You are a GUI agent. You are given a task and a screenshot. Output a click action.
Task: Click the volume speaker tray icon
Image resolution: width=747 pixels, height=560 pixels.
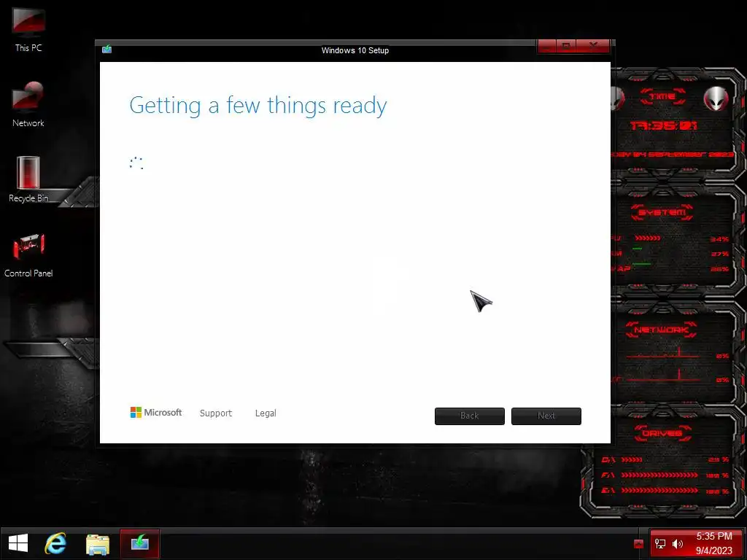tap(678, 544)
